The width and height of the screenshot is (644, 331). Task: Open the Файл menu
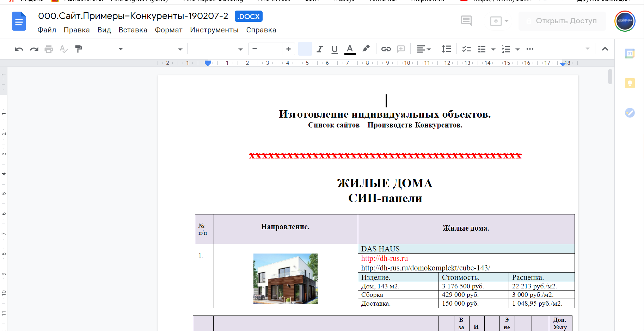(x=47, y=30)
